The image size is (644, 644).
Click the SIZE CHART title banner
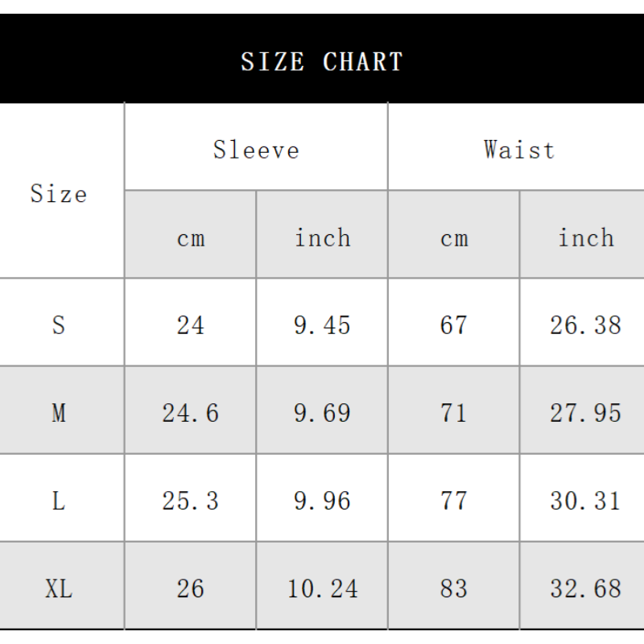322,61
